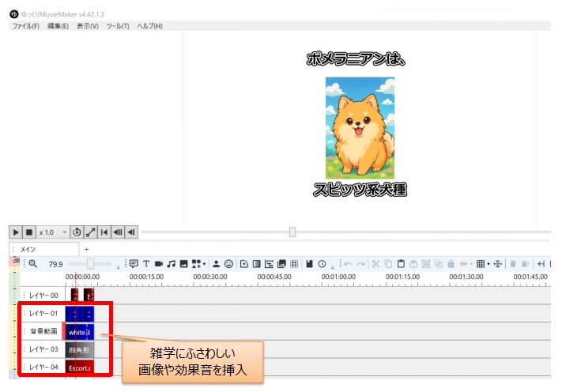Start preview playback with the play button

click(x=16, y=232)
